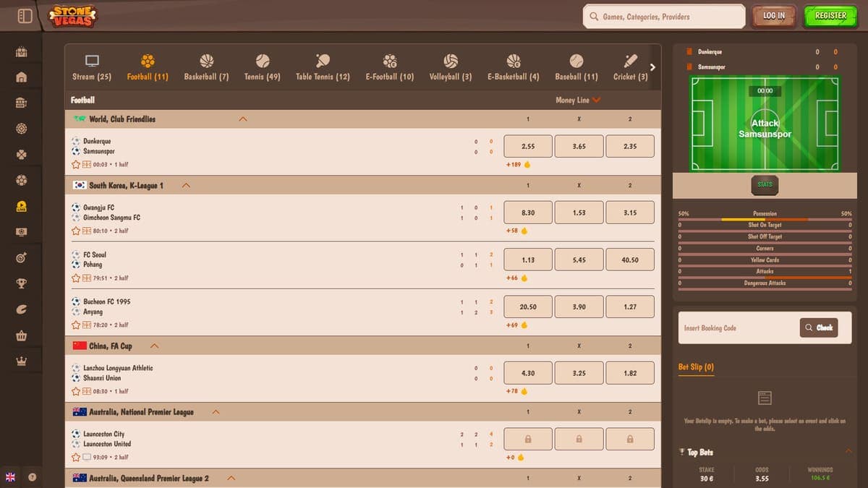Viewport: 868px width, 488px height.
Task: Open the football sports sidebar icon
Action: click(x=21, y=180)
